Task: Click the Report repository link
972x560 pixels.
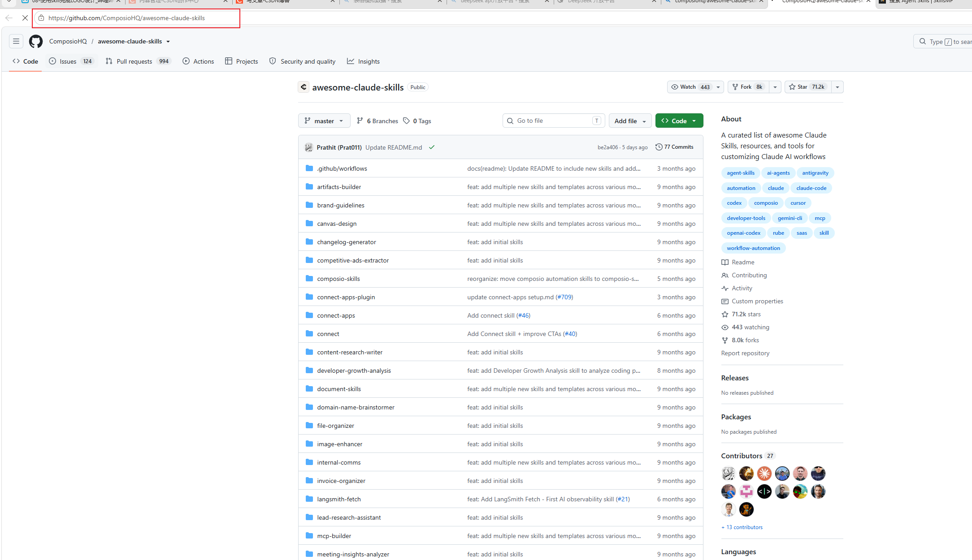Action: 745,353
